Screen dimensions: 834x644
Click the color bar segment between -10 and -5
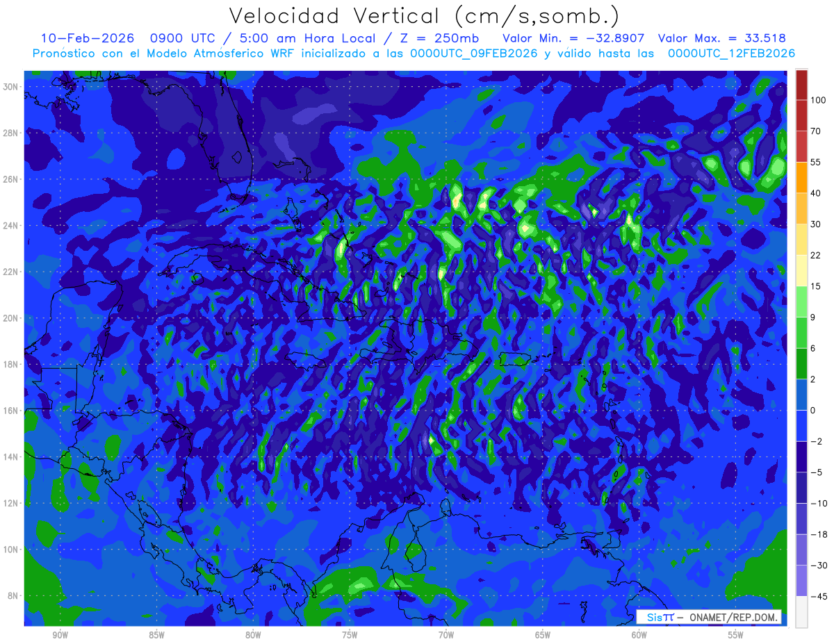click(x=801, y=488)
